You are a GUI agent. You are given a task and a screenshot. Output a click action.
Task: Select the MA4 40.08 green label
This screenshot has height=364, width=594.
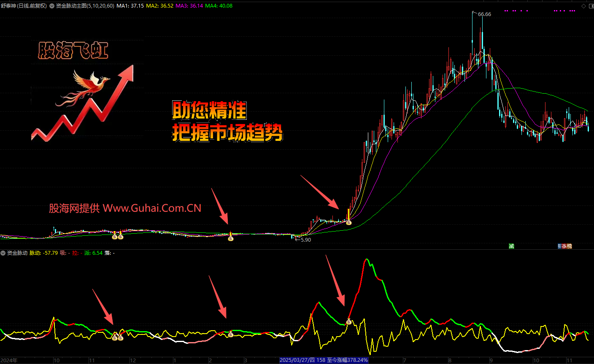[x=219, y=6]
